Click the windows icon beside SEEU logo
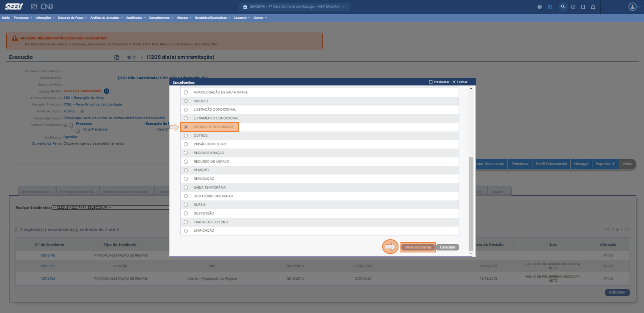644x313 pixels. pos(34,7)
